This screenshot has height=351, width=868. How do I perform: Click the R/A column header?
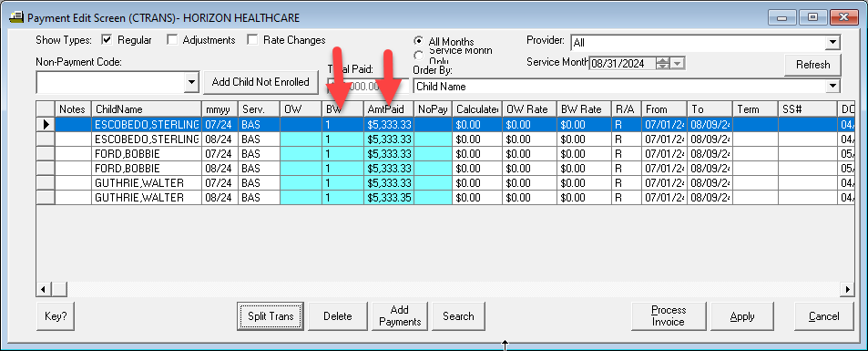627,109
